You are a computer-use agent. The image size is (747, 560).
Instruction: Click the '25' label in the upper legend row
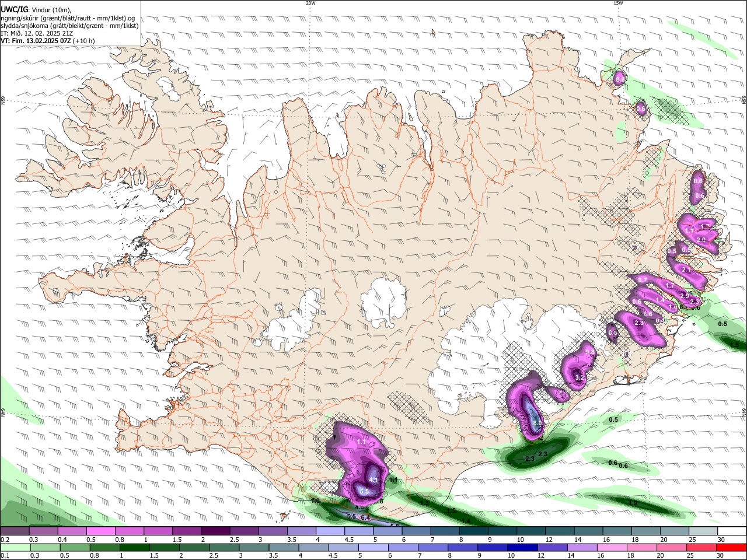[x=693, y=540]
